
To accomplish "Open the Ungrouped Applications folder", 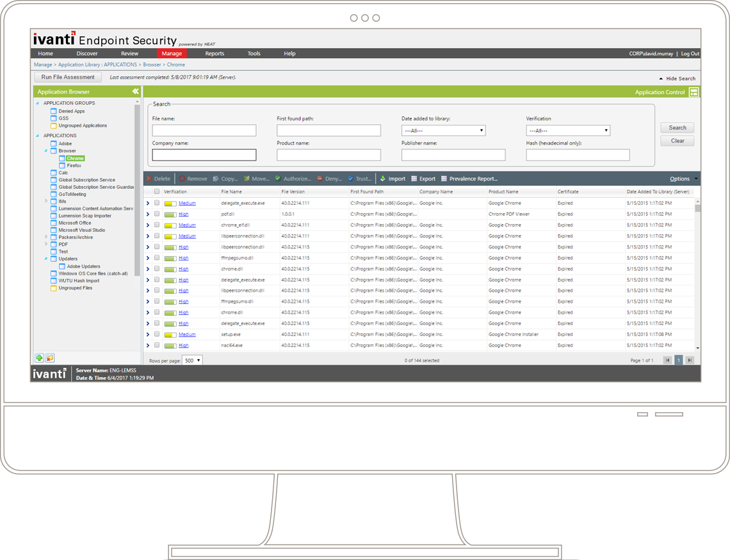I will [x=79, y=125].
